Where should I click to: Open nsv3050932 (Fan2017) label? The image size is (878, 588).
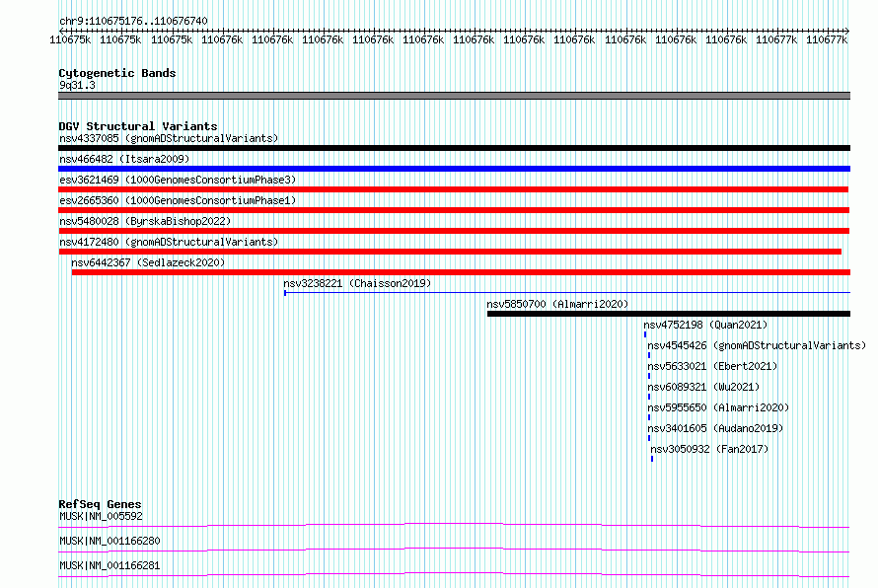[x=709, y=449]
